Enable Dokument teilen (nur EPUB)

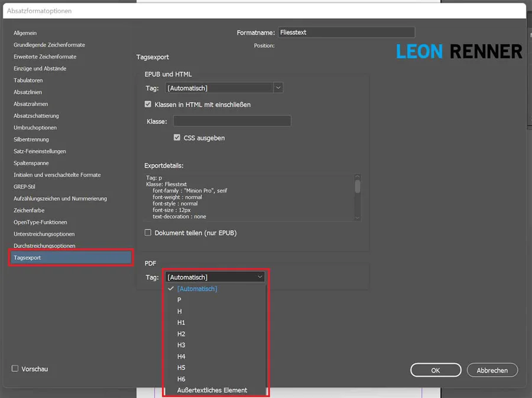click(148, 233)
